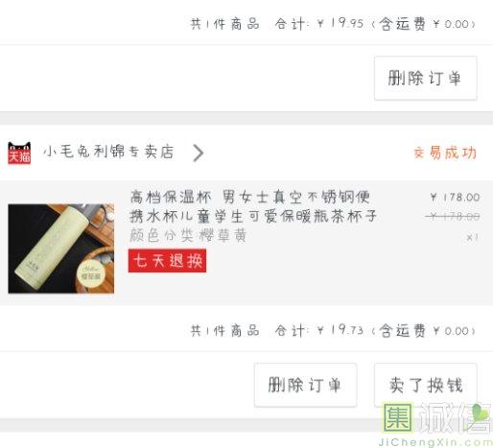Open the 小毛兔利锦专卖店 store page
493x448 pixels.
tap(108, 152)
